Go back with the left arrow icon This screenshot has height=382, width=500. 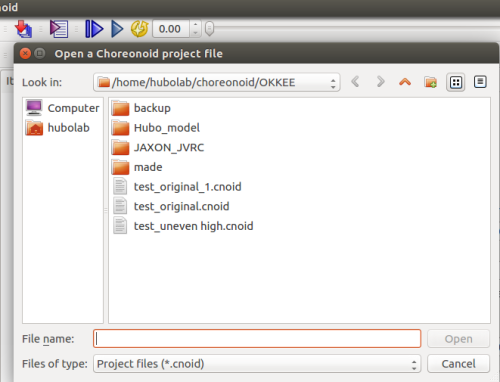point(355,82)
